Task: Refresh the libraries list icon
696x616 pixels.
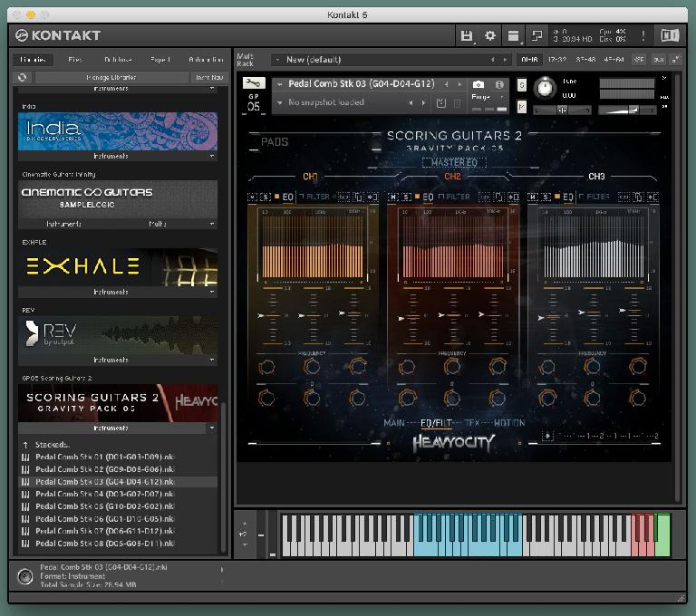Action: [x=22, y=77]
